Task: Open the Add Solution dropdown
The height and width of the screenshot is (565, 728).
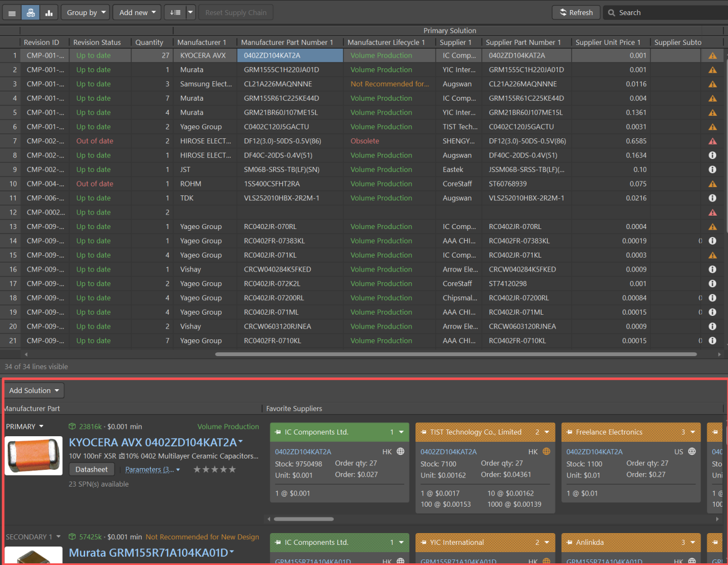Action: coord(34,390)
